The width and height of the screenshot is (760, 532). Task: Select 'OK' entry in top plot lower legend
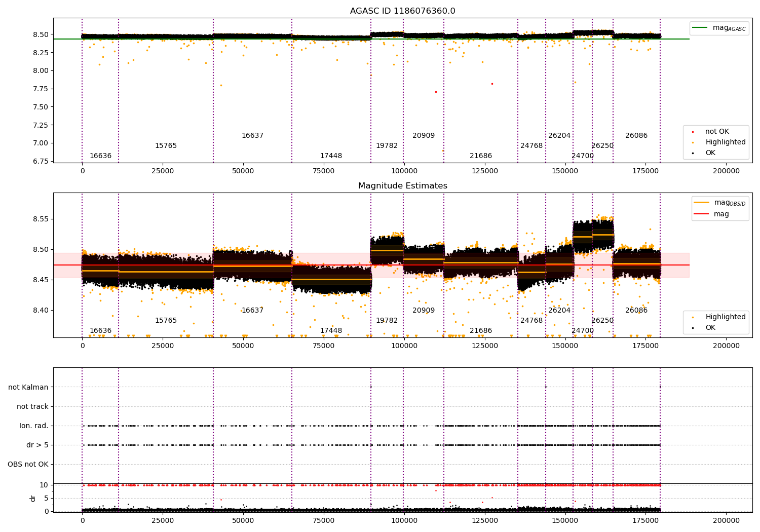(710, 153)
